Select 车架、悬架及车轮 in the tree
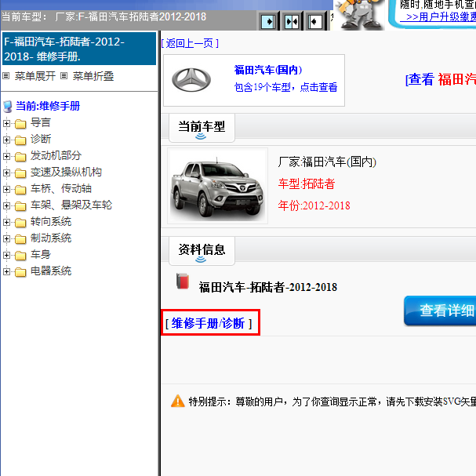Viewport: 476px width, 476px height. 71,205
